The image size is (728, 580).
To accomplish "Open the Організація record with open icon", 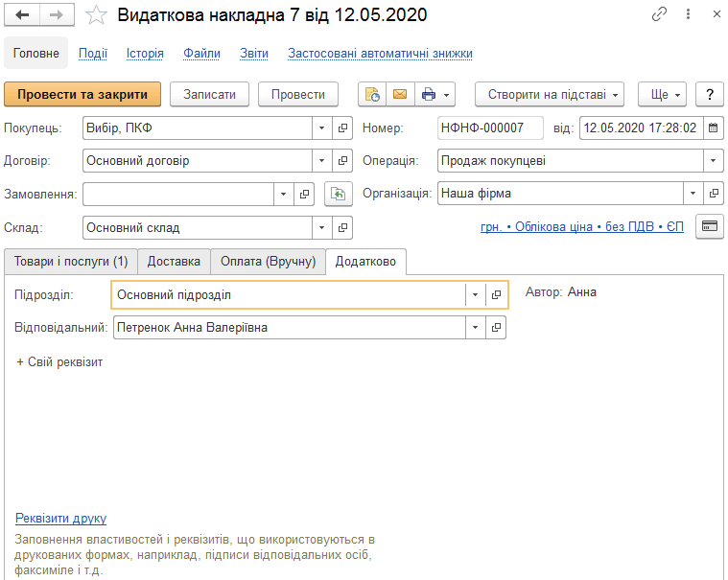I will coord(714,193).
